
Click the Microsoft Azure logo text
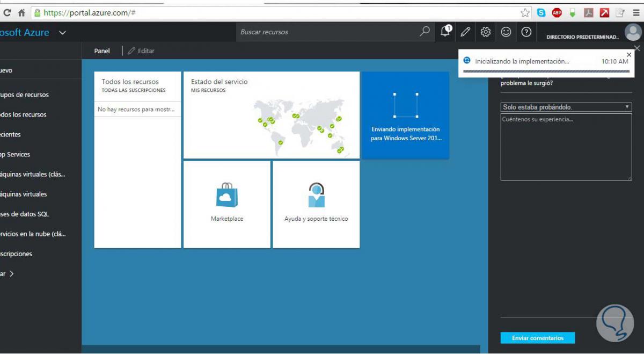25,32
